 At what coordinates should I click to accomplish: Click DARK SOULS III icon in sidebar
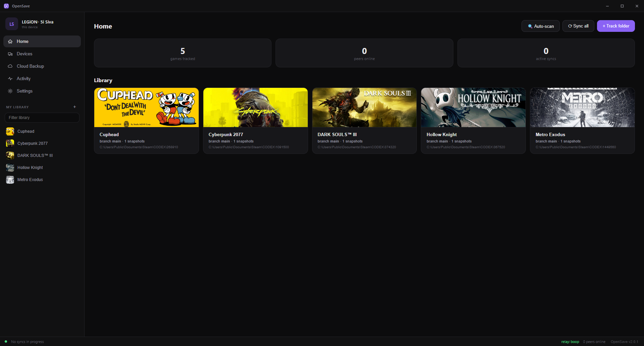pos(10,156)
